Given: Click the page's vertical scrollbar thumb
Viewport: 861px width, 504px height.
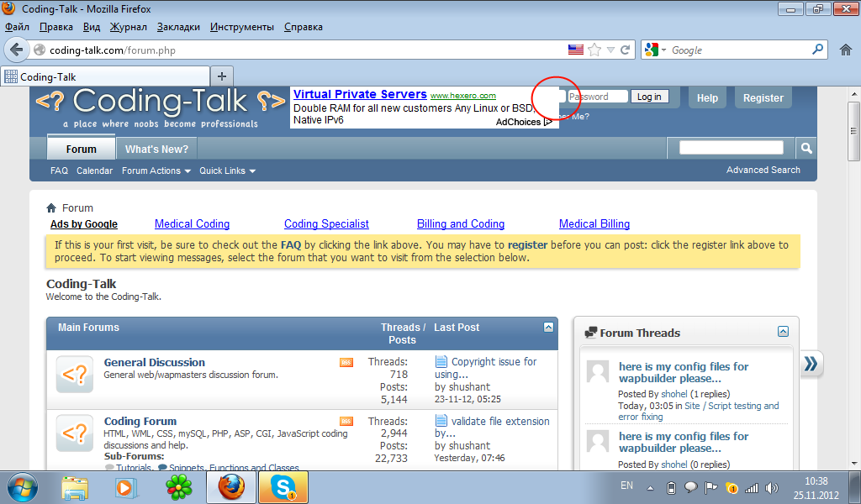Looking at the screenshot, I should pyautogui.click(x=853, y=132).
